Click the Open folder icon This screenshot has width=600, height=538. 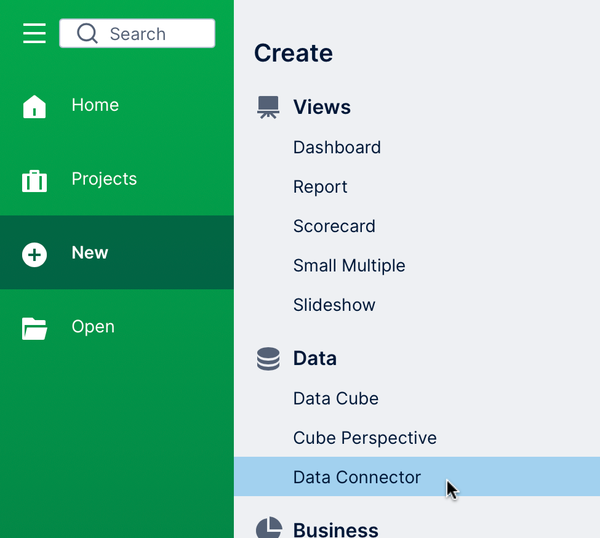point(34,328)
